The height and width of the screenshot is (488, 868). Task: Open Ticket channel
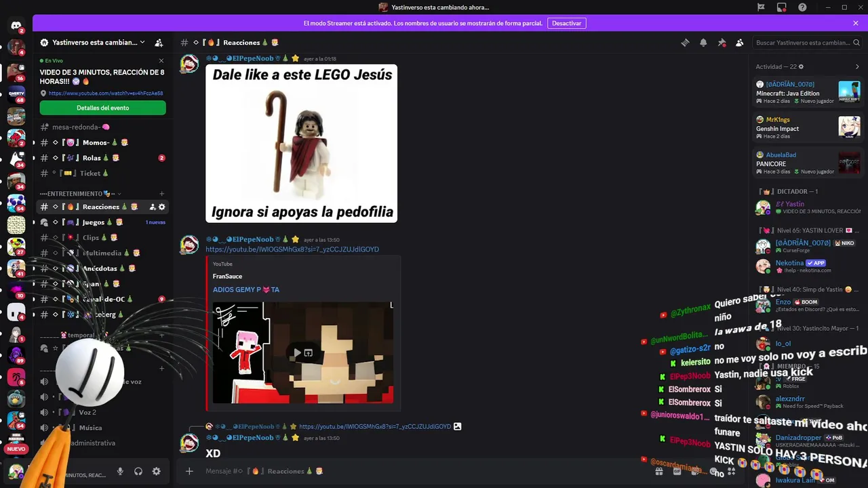(102, 174)
